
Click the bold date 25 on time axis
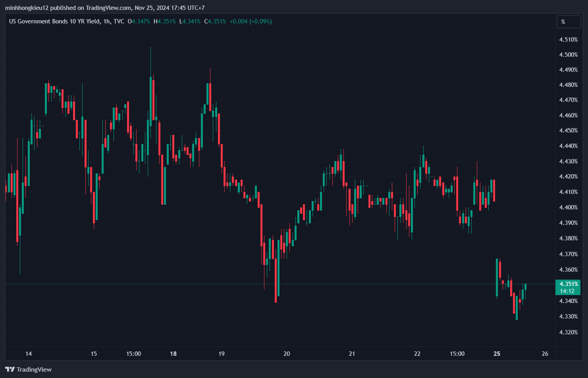tap(497, 354)
